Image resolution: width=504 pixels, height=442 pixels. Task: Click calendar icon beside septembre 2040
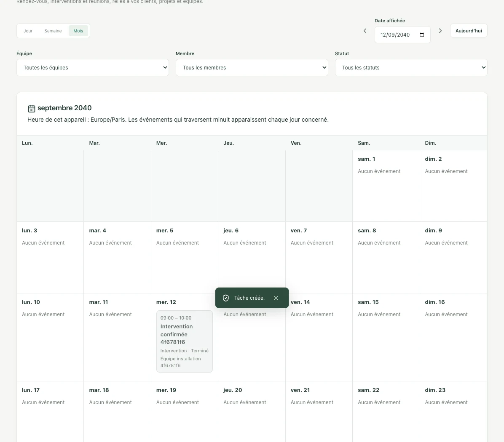point(32,109)
